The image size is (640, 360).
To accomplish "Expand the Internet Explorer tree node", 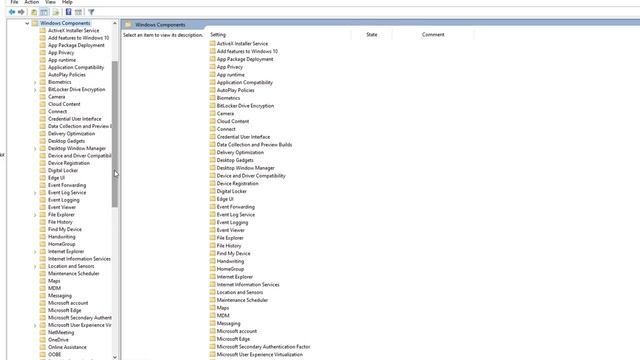I will point(35,252).
